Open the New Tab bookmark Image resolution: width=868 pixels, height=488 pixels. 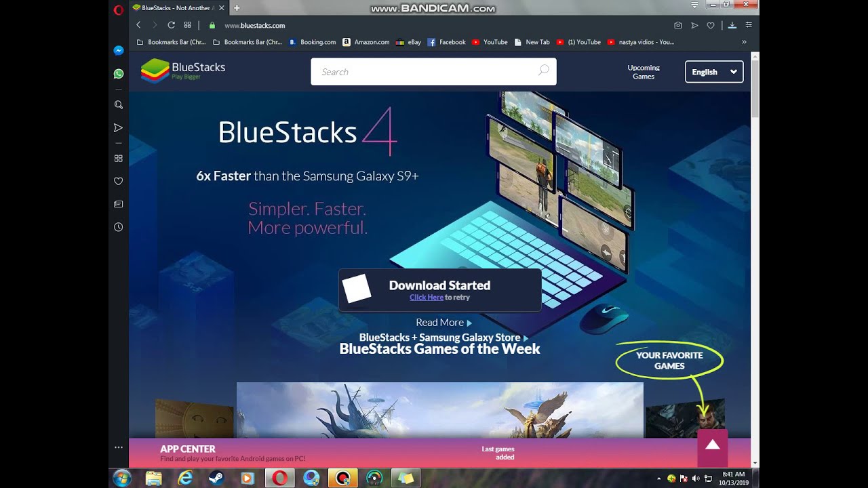coord(532,42)
